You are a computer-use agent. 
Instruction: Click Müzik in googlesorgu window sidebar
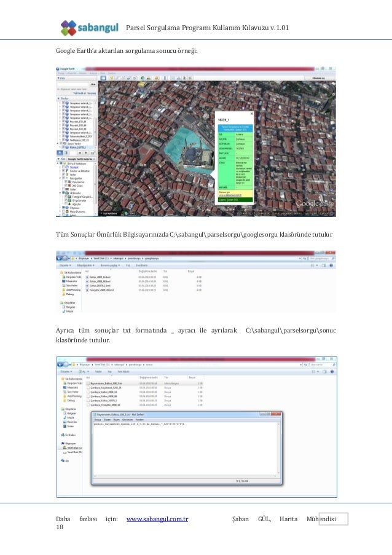(x=69, y=311)
